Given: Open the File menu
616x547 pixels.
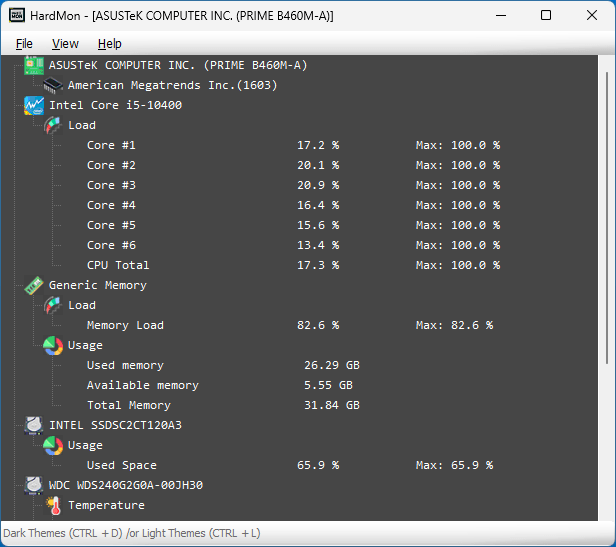Looking at the screenshot, I should coord(24,44).
